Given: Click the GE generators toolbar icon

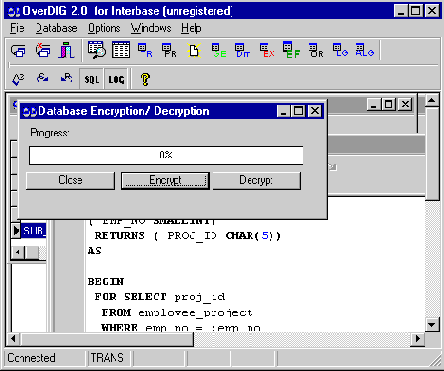Looking at the screenshot, I should [219, 51].
